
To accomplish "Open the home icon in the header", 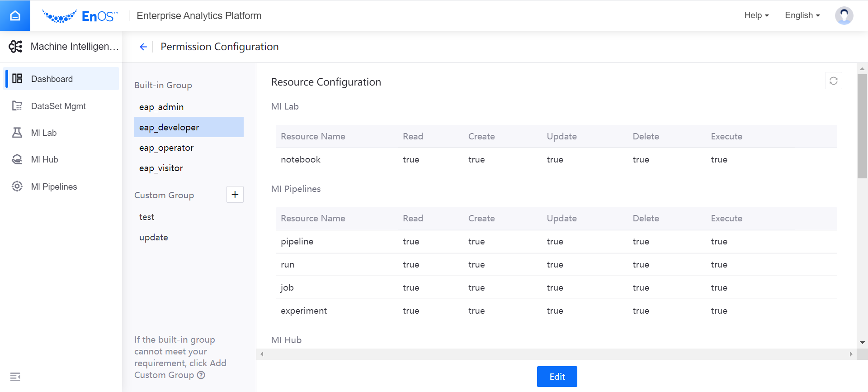I will point(15,15).
